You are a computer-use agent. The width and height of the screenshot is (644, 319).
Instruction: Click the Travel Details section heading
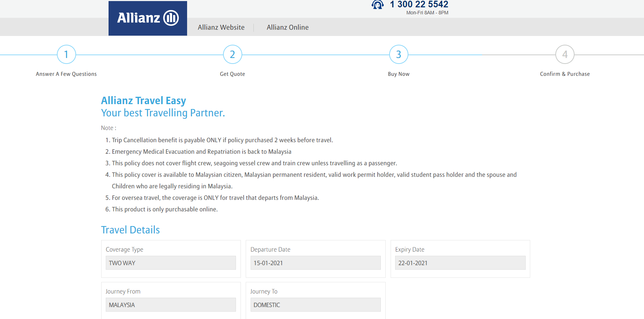[x=130, y=230]
